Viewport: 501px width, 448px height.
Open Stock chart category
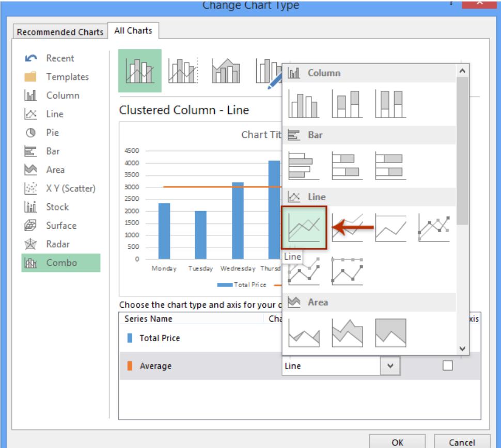(x=61, y=207)
